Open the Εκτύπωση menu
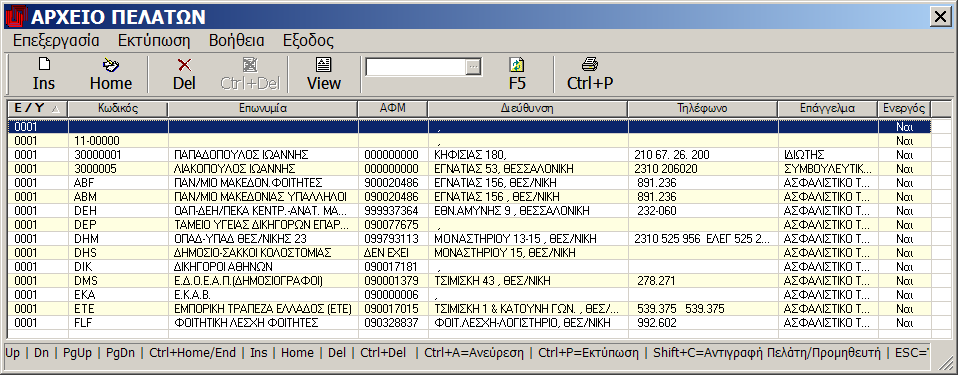Image resolution: width=958 pixels, height=375 pixels. tap(154, 41)
